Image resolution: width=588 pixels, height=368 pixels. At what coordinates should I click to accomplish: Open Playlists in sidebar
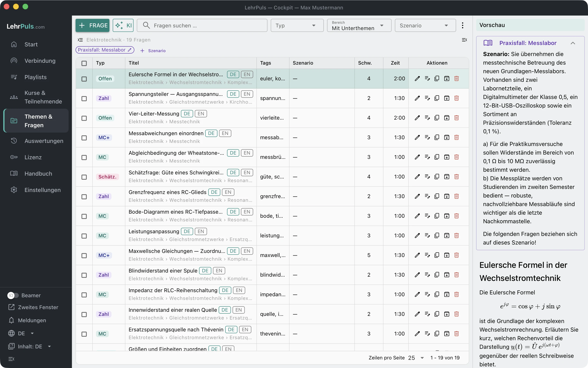click(36, 77)
